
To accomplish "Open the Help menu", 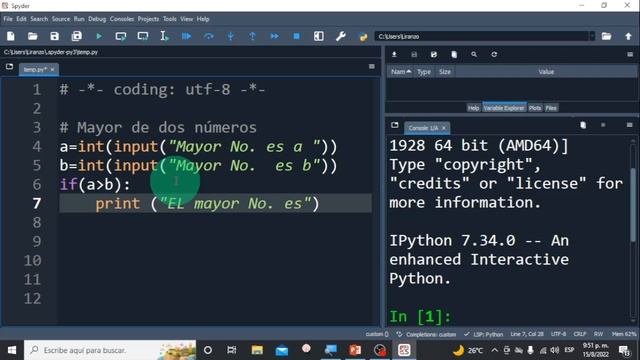I will point(203,19).
